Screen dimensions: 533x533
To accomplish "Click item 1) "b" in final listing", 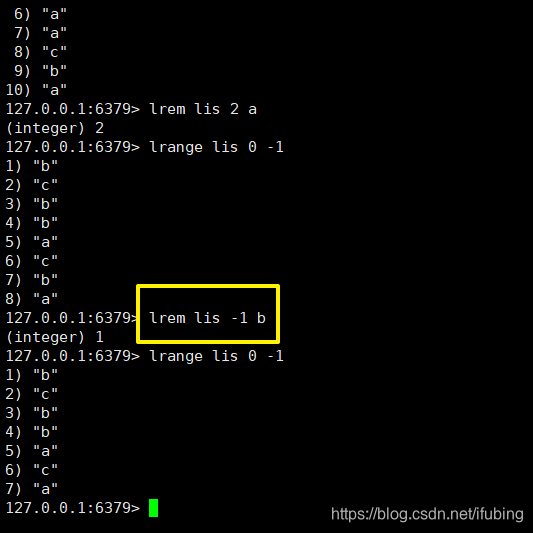I will [x=32, y=375].
